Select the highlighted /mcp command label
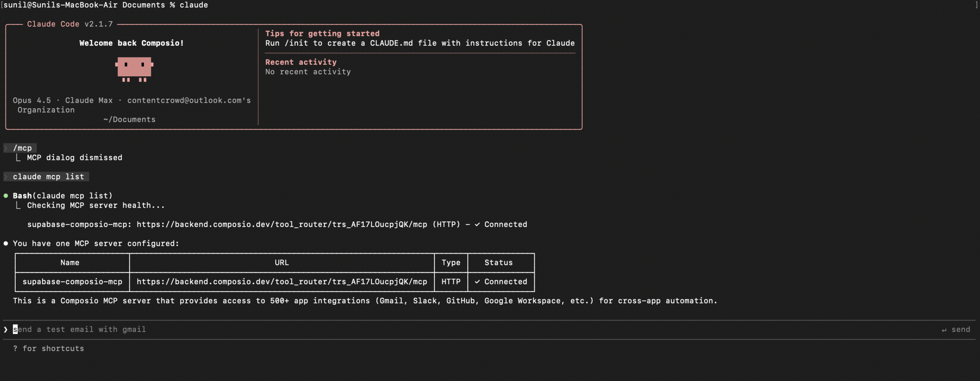980x381 pixels. 22,148
